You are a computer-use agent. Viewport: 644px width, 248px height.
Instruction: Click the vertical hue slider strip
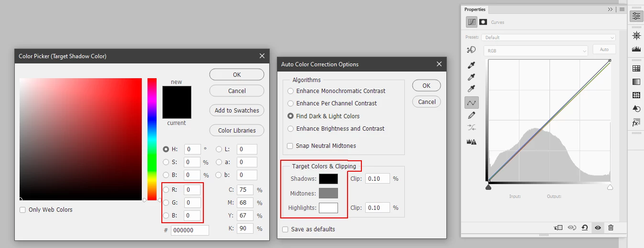point(152,139)
